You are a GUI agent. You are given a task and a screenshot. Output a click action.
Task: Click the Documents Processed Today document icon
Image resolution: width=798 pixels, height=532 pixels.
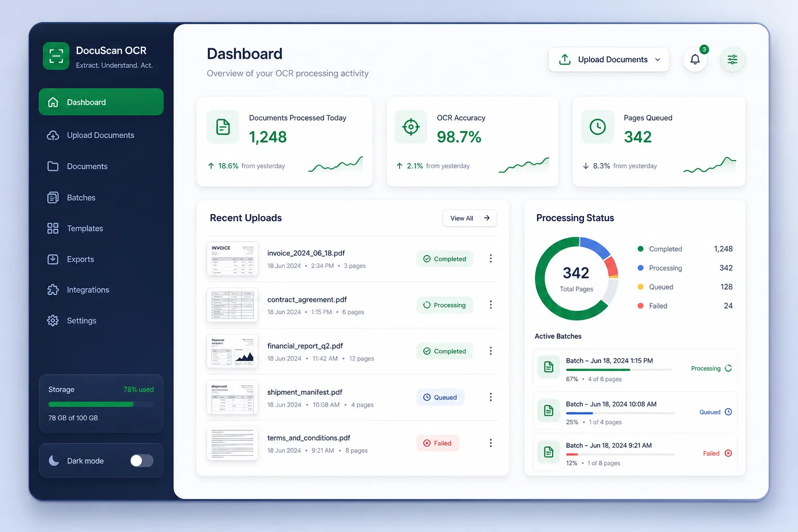click(223, 127)
